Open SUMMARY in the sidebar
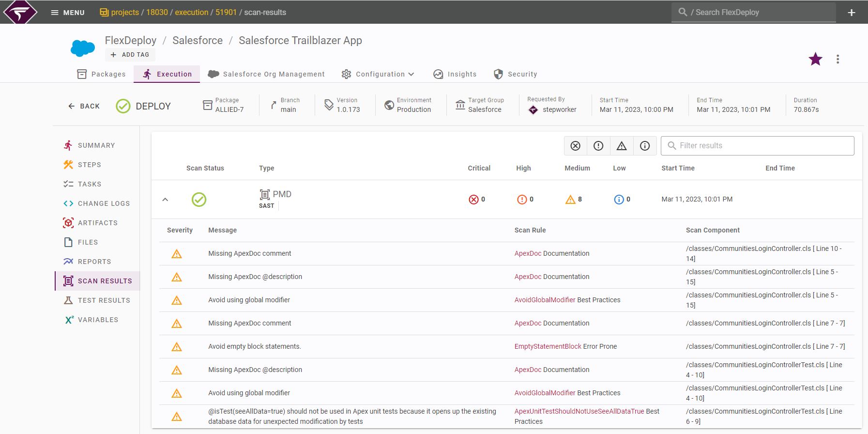 89,145
